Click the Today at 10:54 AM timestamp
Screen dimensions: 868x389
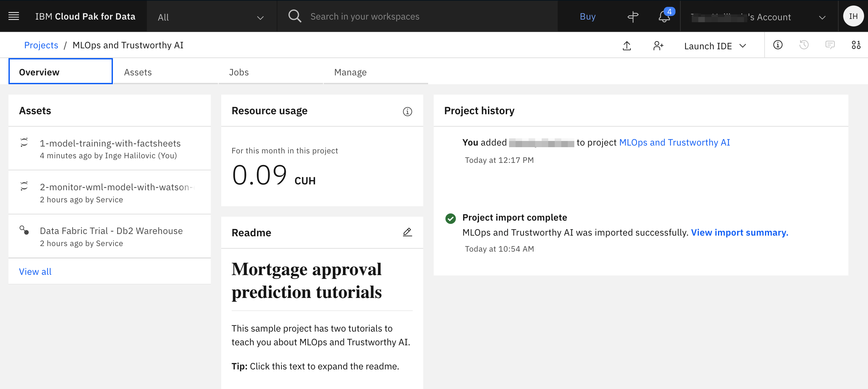(499, 249)
